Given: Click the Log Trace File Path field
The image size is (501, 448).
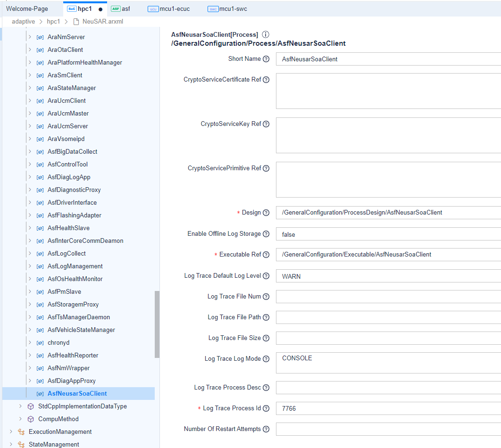Looking at the screenshot, I should 388,317.
